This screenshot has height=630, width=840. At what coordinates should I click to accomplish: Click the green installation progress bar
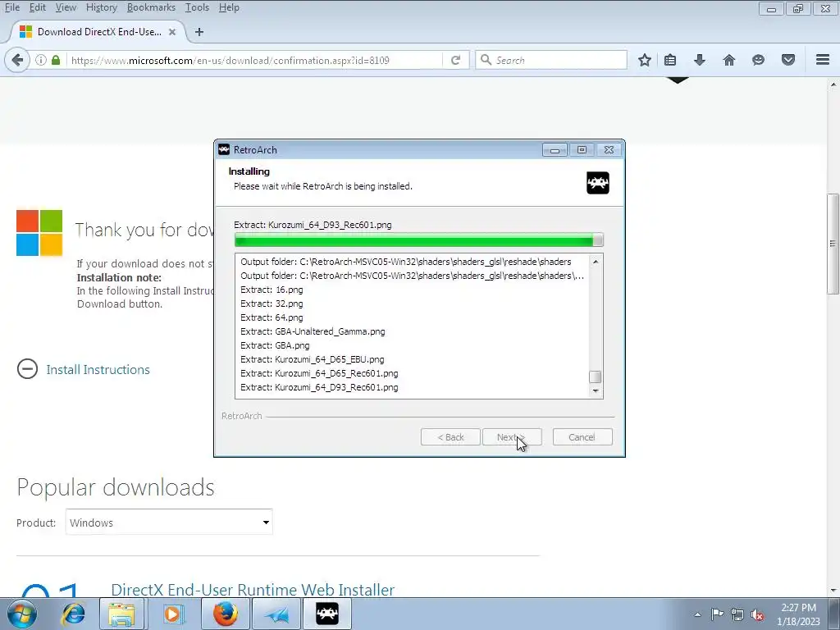pos(419,240)
